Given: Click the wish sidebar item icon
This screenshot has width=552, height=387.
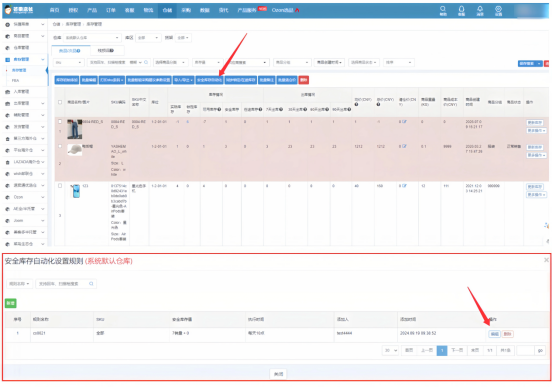Looking at the screenshot, I should pos(7,174).
